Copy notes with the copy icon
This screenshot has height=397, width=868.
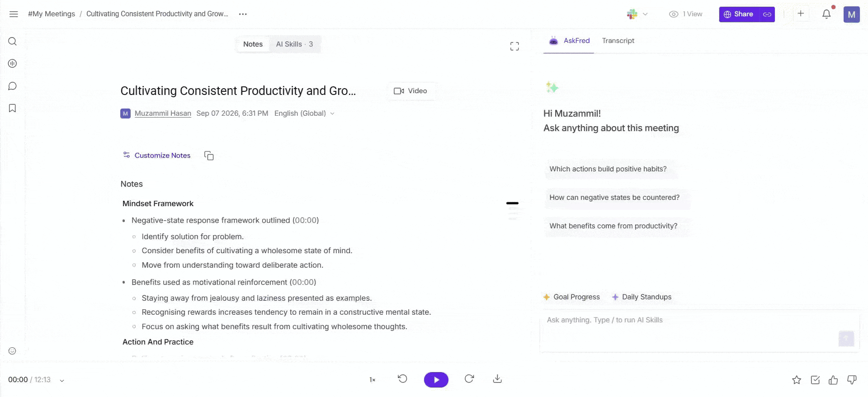[209, 156]
